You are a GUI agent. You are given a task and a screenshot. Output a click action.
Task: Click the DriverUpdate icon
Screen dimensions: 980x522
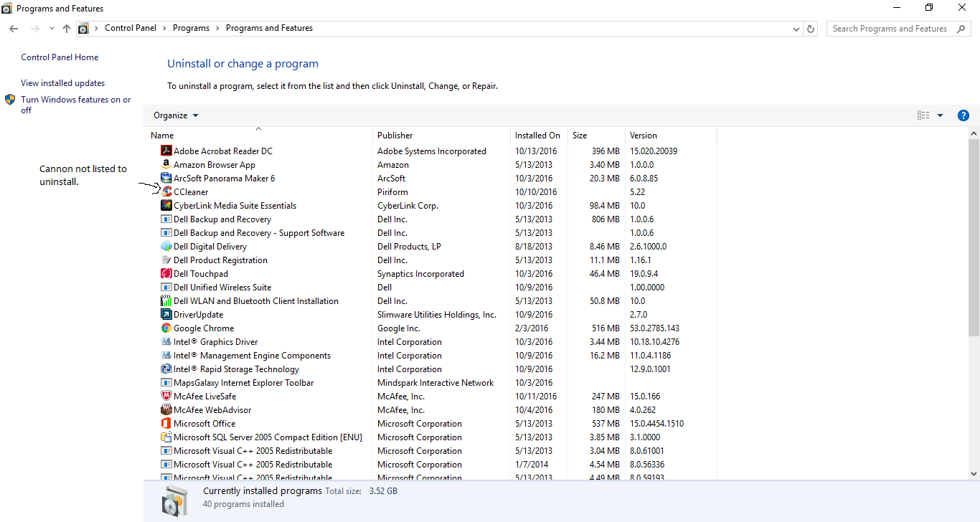[x=166, y=315]
